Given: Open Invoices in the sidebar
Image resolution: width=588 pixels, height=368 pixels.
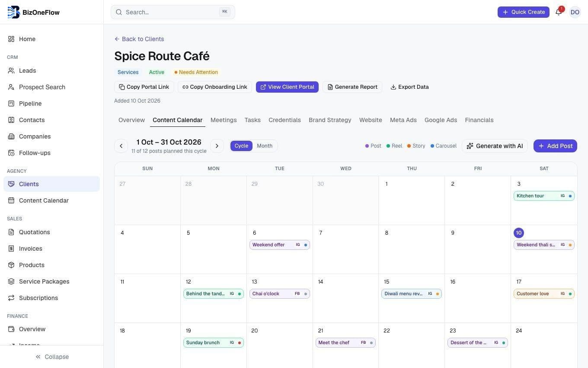Looking at the screenshot, I should (51, 249).
